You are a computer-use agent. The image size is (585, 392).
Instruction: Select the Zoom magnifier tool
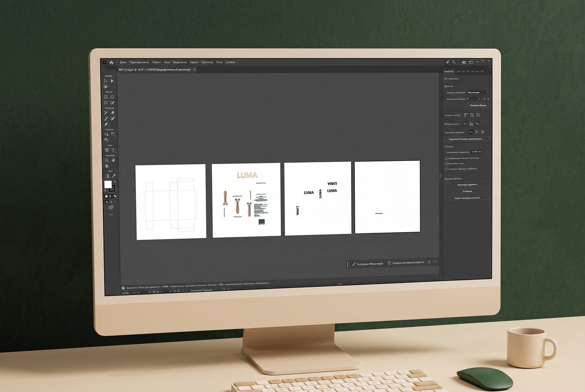pyautogui.click(x=107, y=160)
